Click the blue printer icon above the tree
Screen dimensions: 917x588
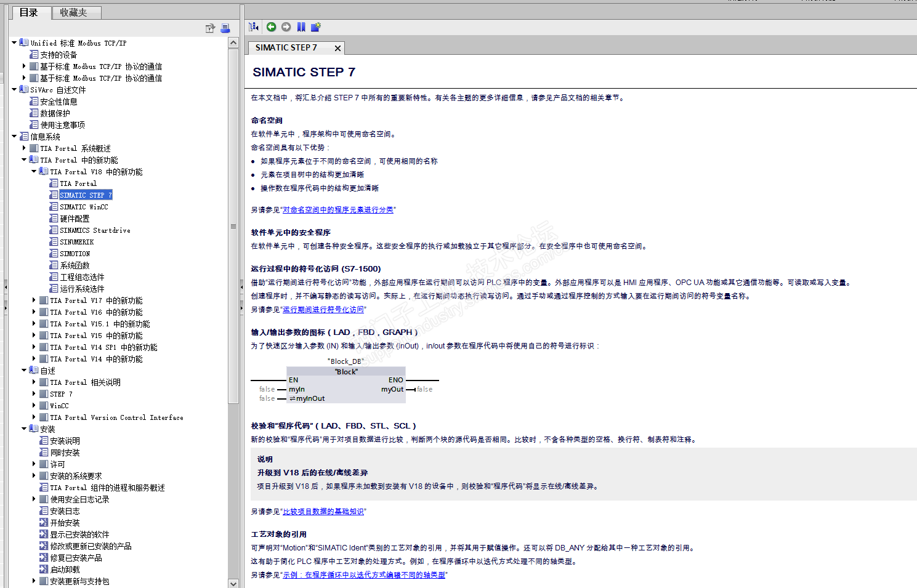pos(225,28)
